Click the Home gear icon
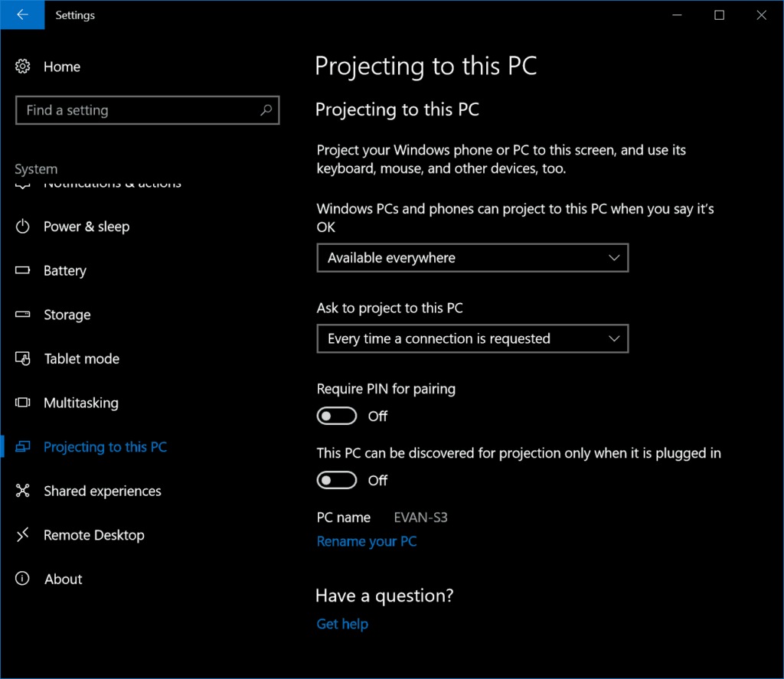 click(x=23, y=67)
